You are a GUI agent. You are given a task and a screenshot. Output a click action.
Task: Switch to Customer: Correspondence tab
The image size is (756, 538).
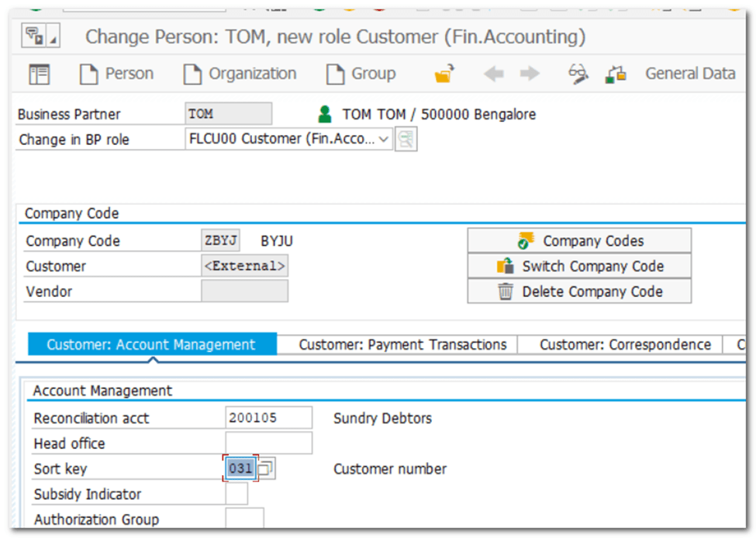(x=624, y=345)
